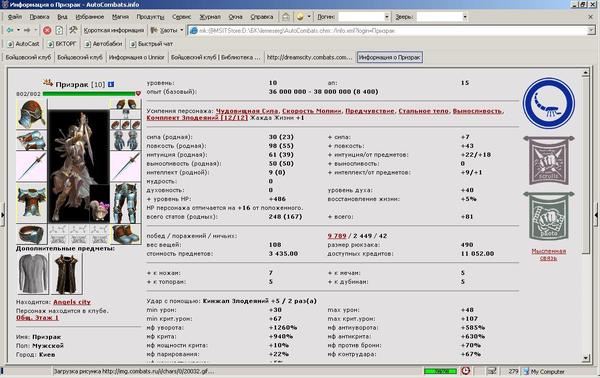This screenshot has height=378, width=600.
Task: Click the Angels city location link
Action: (72, 302)
